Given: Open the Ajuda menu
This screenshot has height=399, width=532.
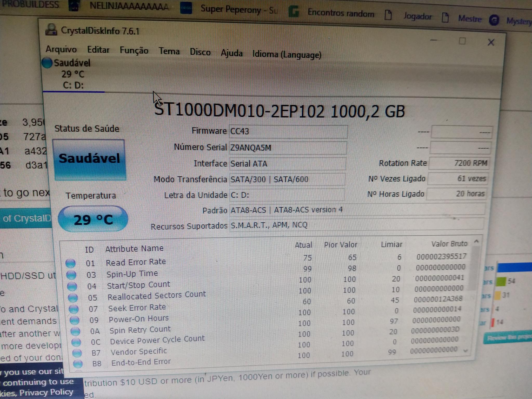Looking at the screenshot, I should tap(232, 53).
